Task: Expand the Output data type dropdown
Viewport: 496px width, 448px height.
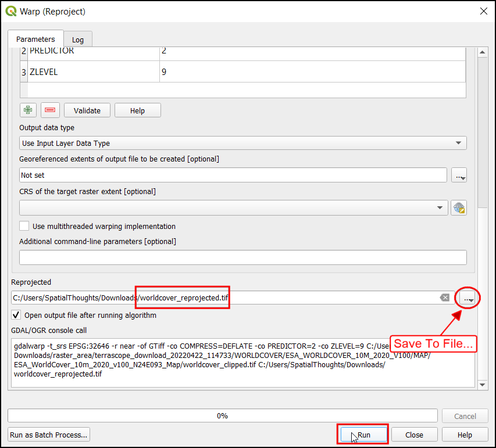Action: point(242,143)
